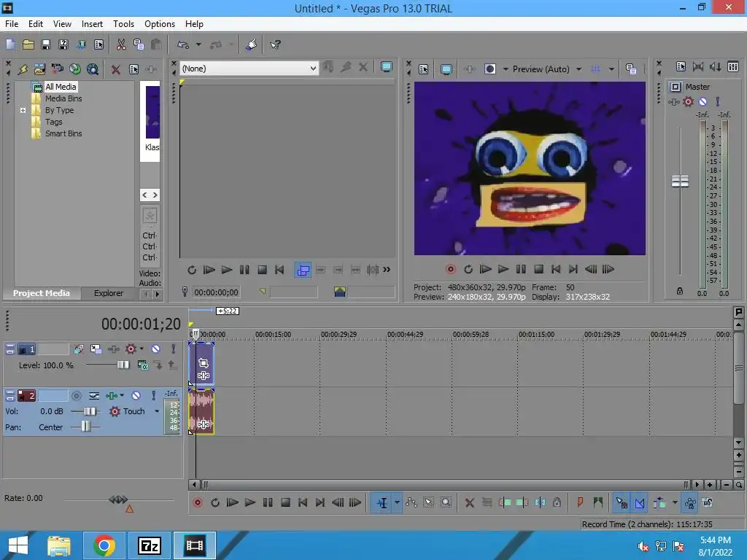Image resolution: width=747 pixels, height=560 pixels.
Task: Copy selection in the main toolbar
Action: pos(139,44)
